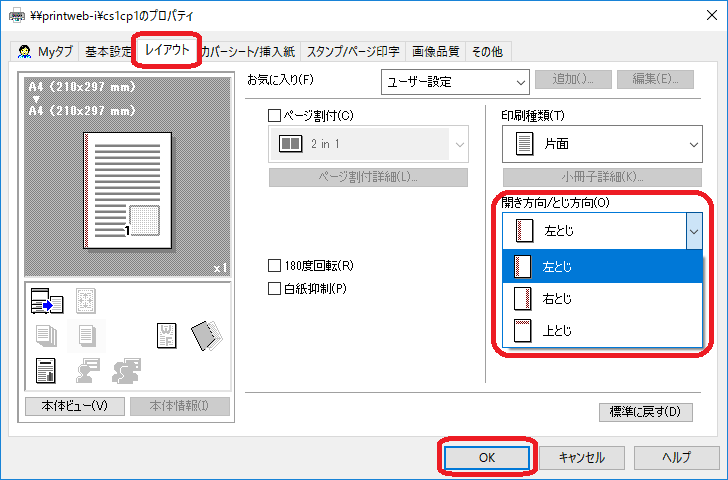The width and height of the screenshot is (728, 480).
Task: Click the document with bar-chart icon
Action: click(46, 370)
